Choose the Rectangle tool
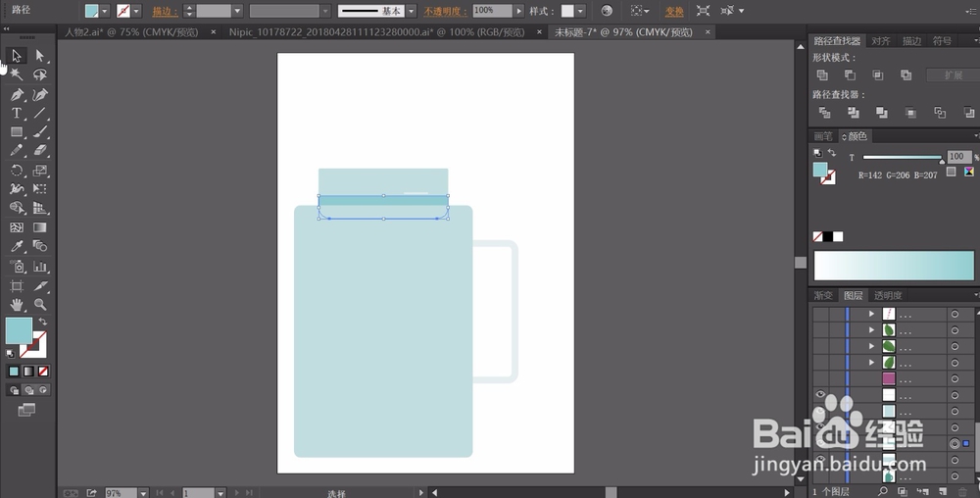The image size is (980, 498). click(17, 132)
